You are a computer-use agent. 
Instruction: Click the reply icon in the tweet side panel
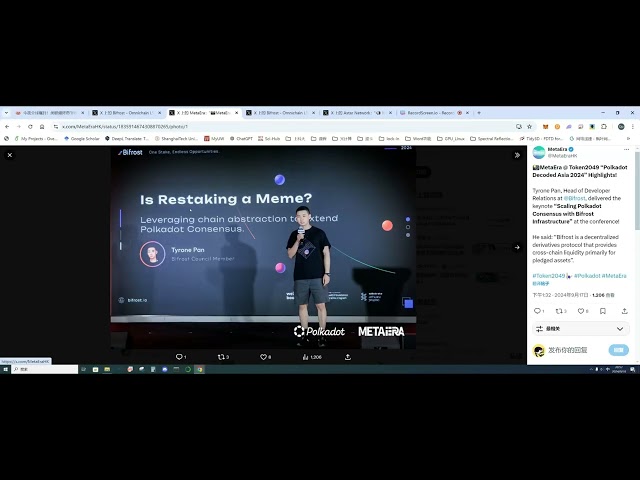coord(537,311)
